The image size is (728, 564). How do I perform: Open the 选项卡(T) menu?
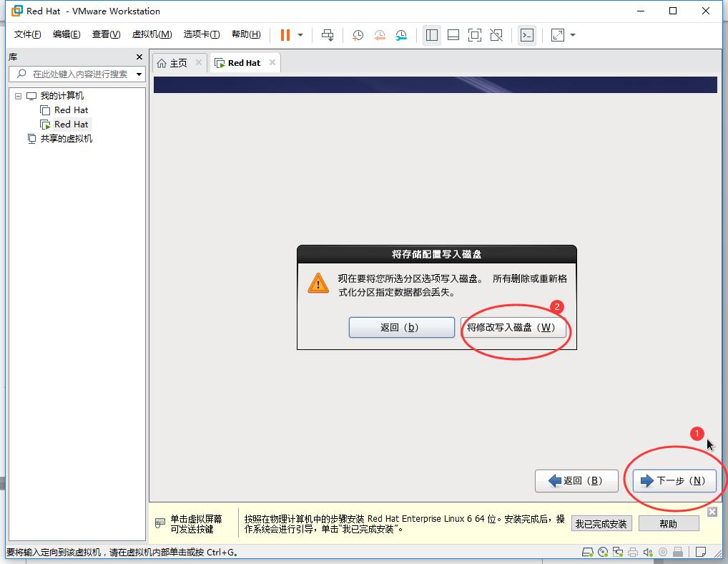coord(202,34)
